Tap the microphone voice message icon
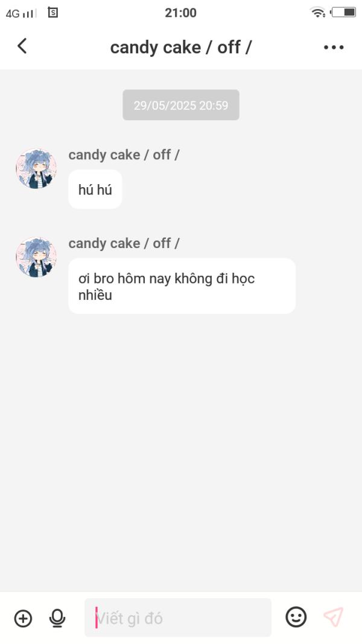The width and height of the screenshot is (362, 644). (x=57, y=618)
